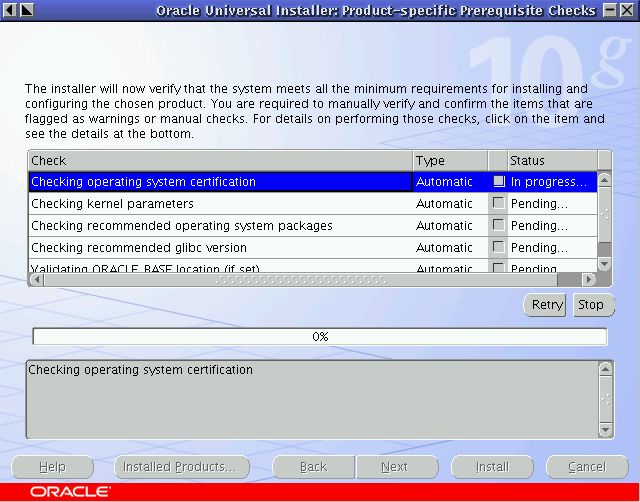The height and width of the screenshot is (502, 640).
Task: Open Installed Products dialog
Action: pos(182,467)
